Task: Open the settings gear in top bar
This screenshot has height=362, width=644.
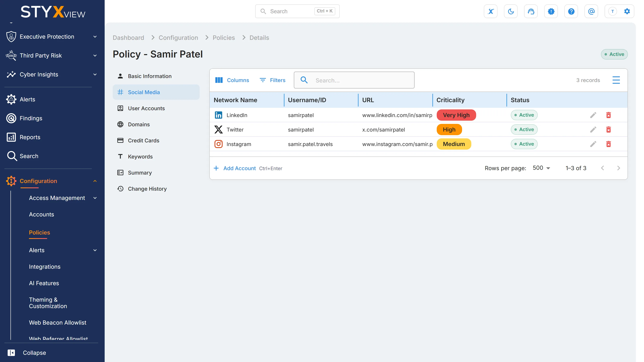Action: click(x=627, y=11)
